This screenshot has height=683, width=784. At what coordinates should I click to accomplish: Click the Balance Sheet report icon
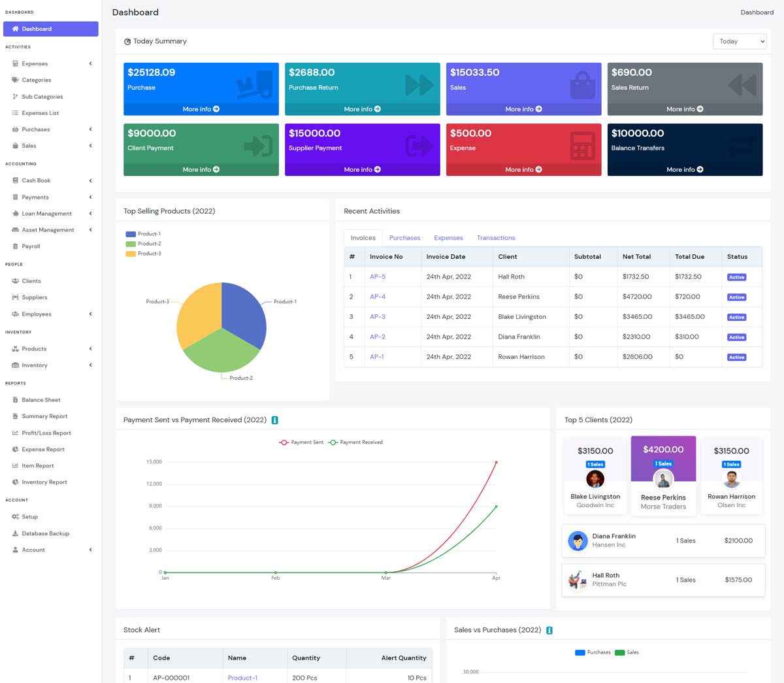coord(15,400)
